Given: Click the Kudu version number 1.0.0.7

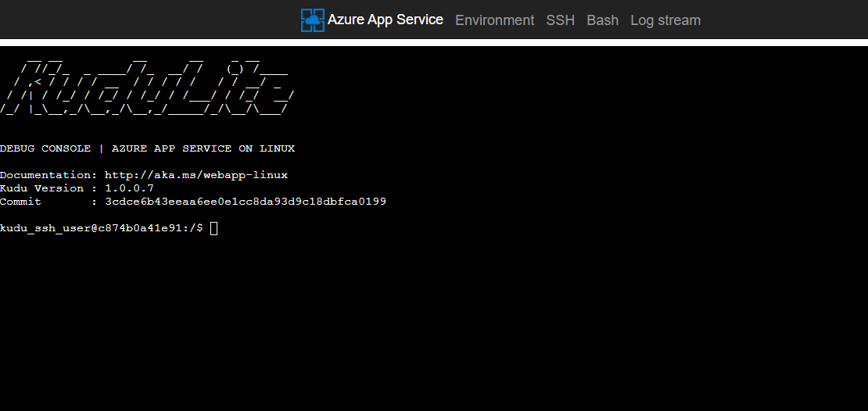Looking at the screenshot, I should point(129,188).
